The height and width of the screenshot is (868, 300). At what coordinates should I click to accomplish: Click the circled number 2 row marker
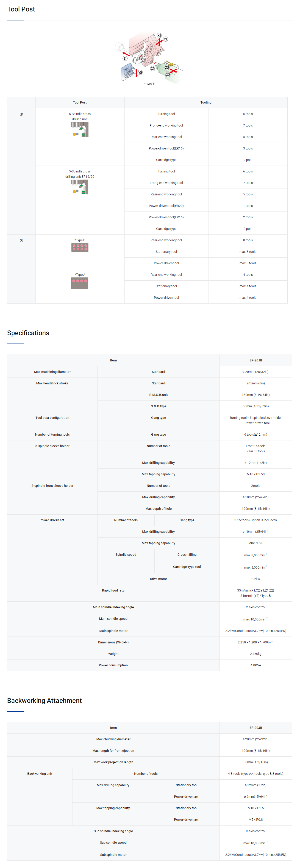point(21,241)
